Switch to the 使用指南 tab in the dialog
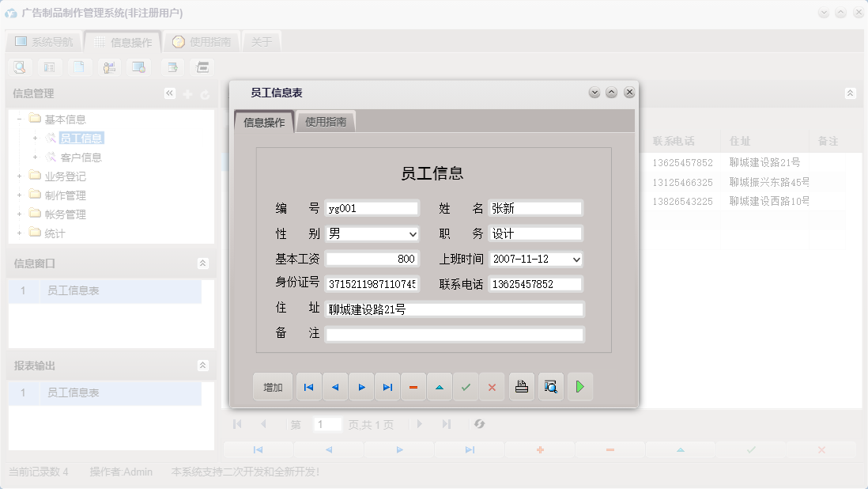 [325, 123]
